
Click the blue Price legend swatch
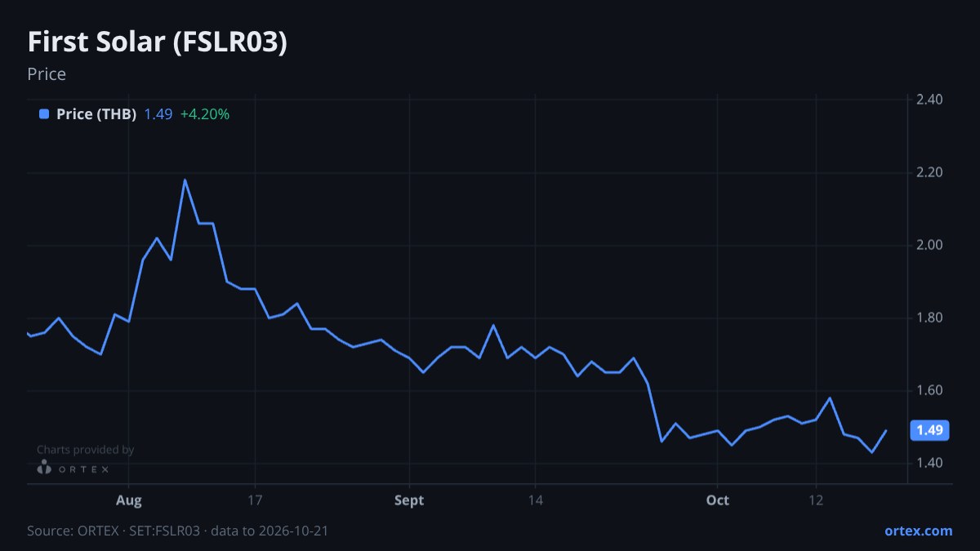coord(44,114)
